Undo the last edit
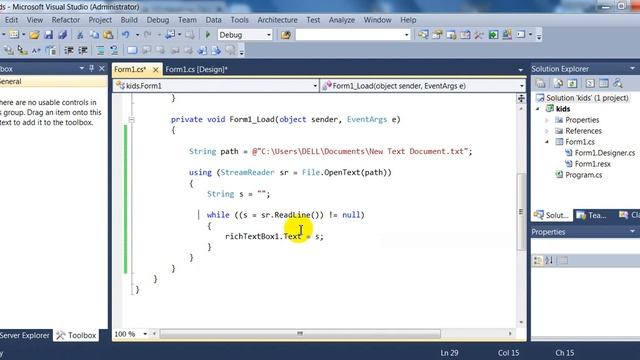The height and width of the screenshot is (360, 640). (126, 35)
